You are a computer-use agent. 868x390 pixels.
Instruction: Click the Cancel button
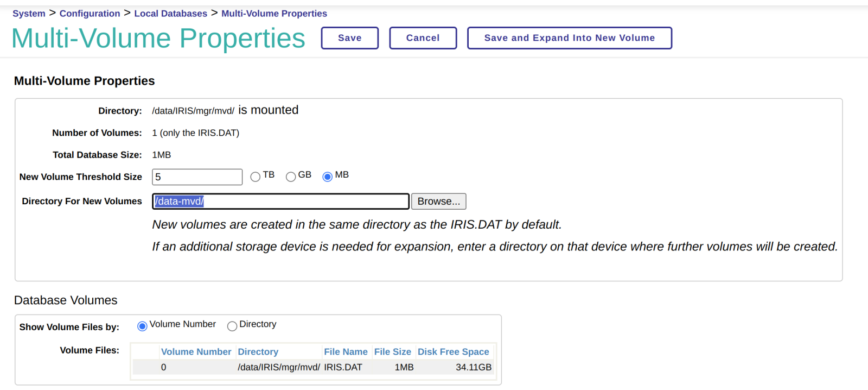click(x=423, y=38)
